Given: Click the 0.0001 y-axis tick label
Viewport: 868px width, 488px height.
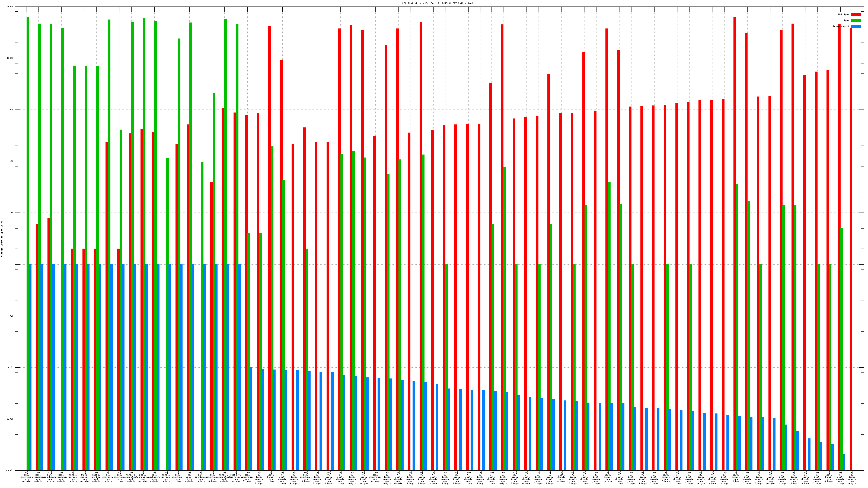Looking at the screenshot, I should click(x=10, y=470).
